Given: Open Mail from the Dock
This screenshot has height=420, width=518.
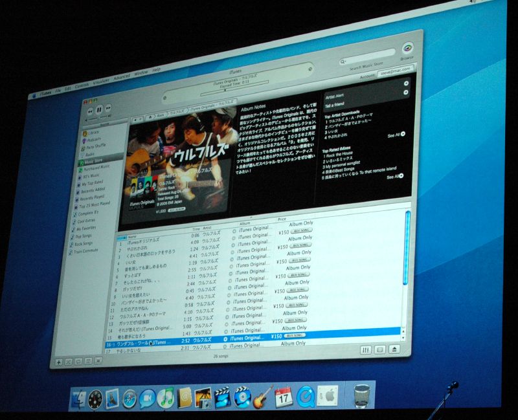Looking at the screenshot, I should tap(112, 399).
